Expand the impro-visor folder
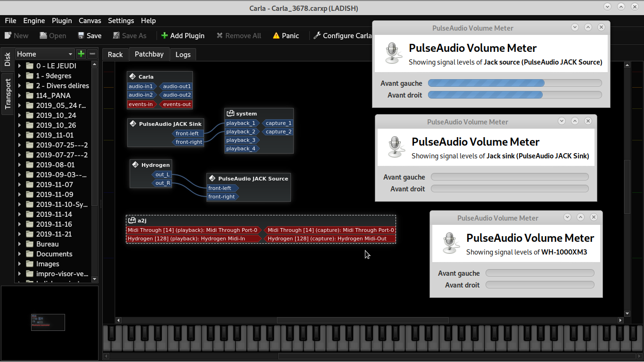Image resolution: width=644 pixels, height=362 pixels. pos(19,273)
